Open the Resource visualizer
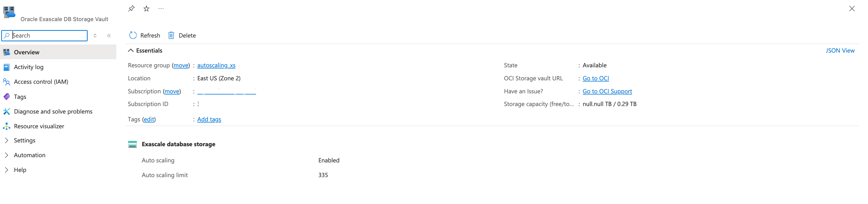 pos(39,126)
